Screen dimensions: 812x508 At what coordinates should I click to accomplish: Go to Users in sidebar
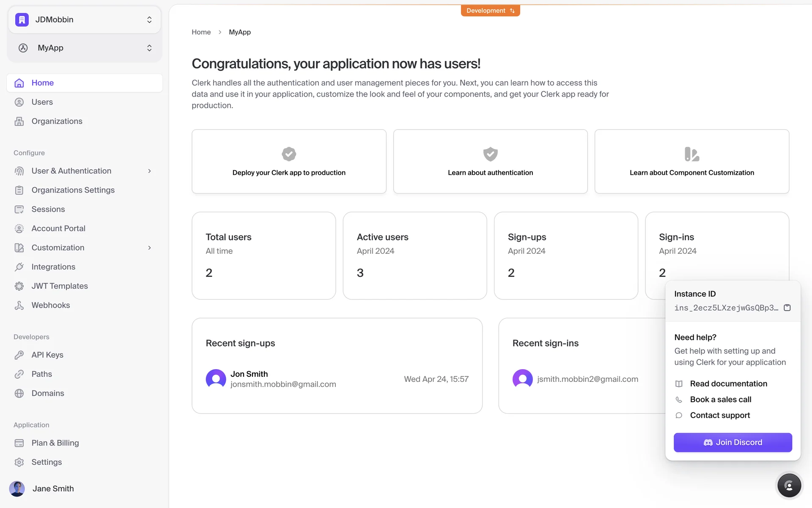(x=42, y=102)
